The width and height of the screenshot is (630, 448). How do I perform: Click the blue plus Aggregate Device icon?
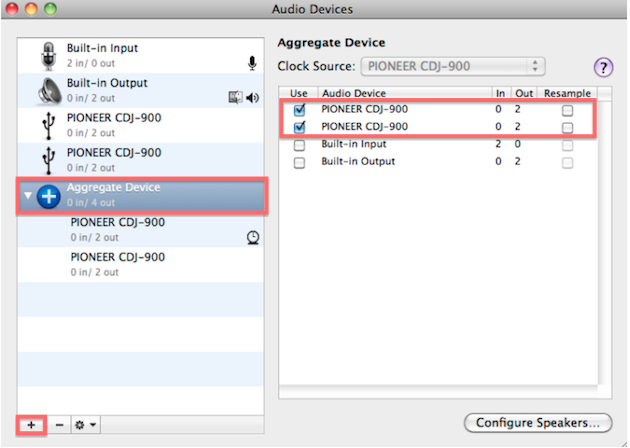[49, 196]
